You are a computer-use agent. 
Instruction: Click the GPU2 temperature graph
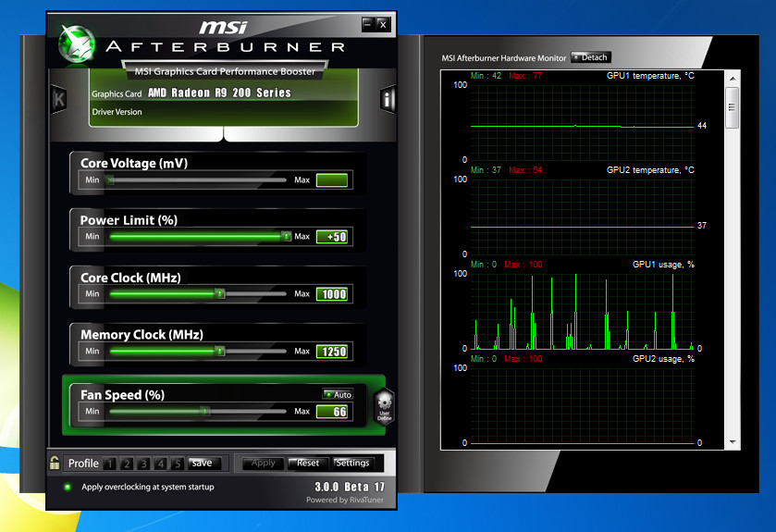pyautogui.click(x=582, y=217)
